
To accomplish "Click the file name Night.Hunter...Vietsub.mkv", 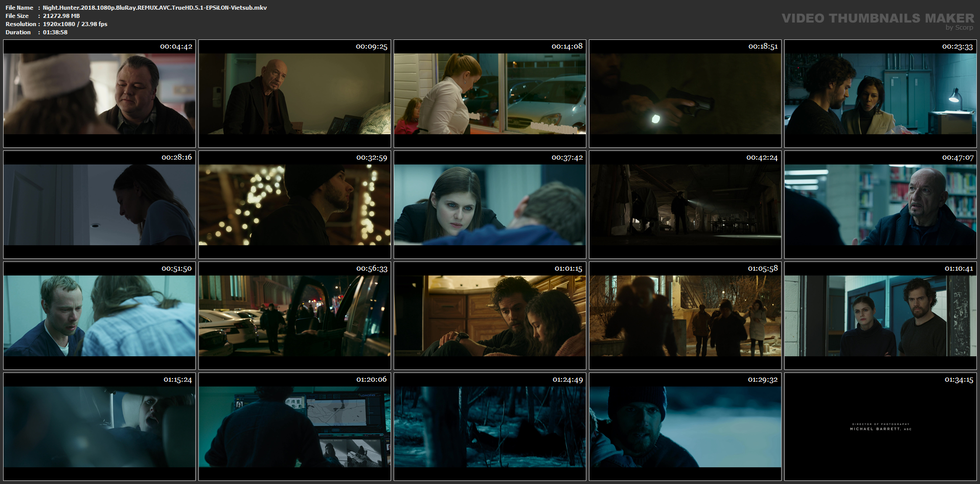I will (155, 8).
